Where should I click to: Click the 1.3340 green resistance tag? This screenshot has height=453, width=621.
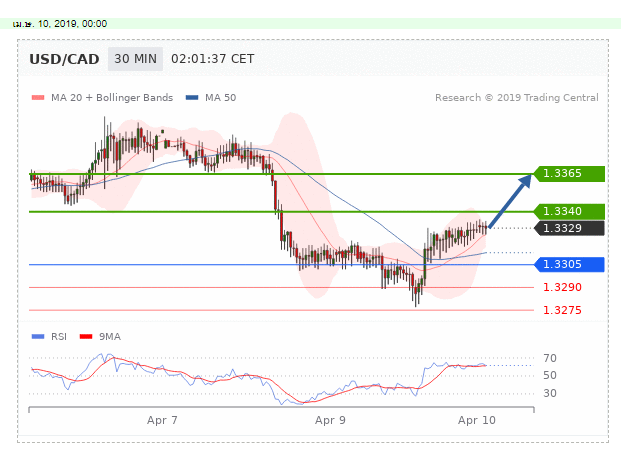(x=569, y=211)
